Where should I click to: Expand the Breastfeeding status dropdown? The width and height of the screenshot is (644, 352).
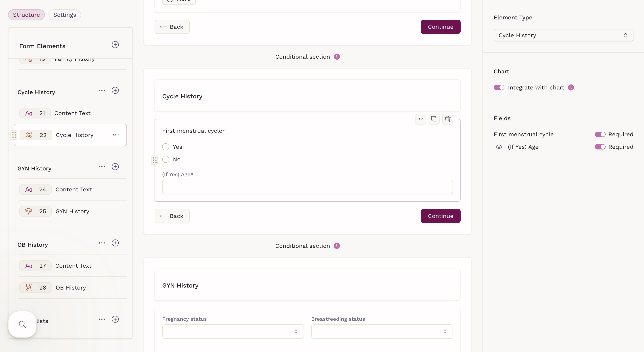(382, 331)
